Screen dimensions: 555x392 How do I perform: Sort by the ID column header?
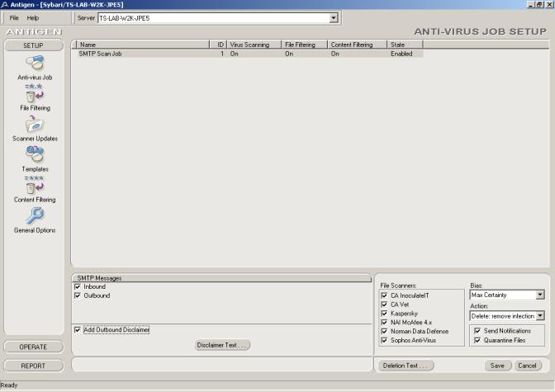click(218, 45)
